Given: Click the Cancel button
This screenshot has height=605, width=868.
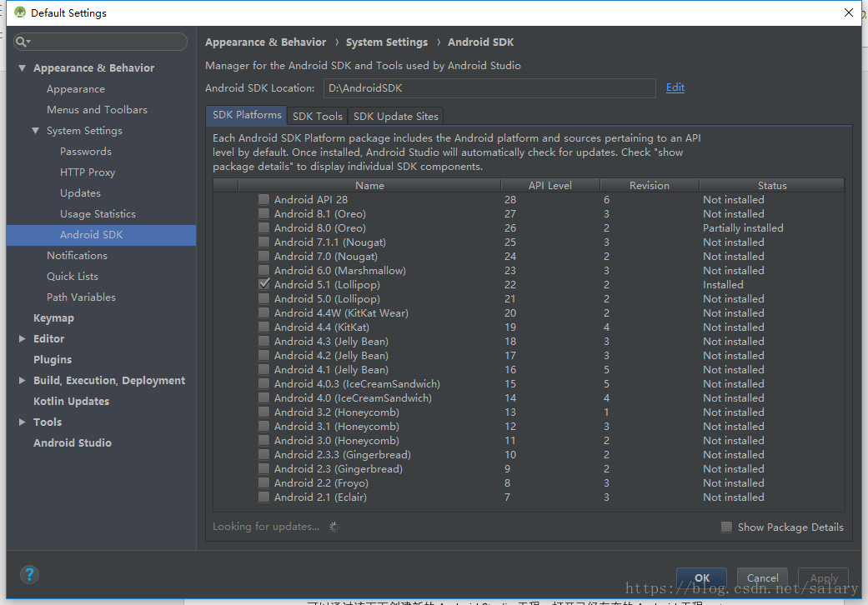Looking at the screenshot, I should (x=762, y=577).
